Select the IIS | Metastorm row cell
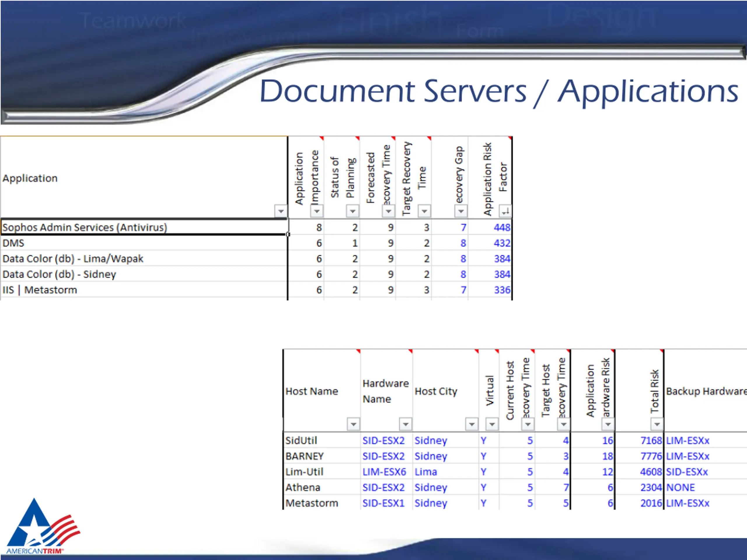 pos(40,290)
